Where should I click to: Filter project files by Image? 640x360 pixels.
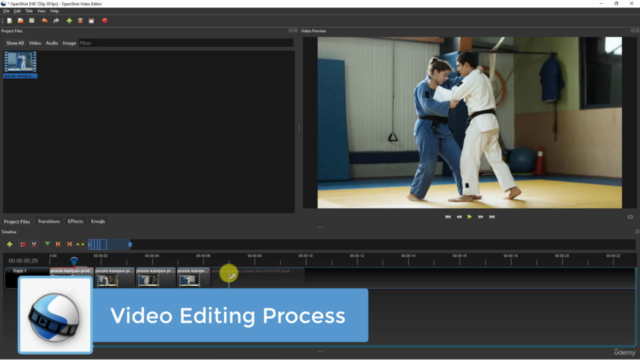point(69,43)
